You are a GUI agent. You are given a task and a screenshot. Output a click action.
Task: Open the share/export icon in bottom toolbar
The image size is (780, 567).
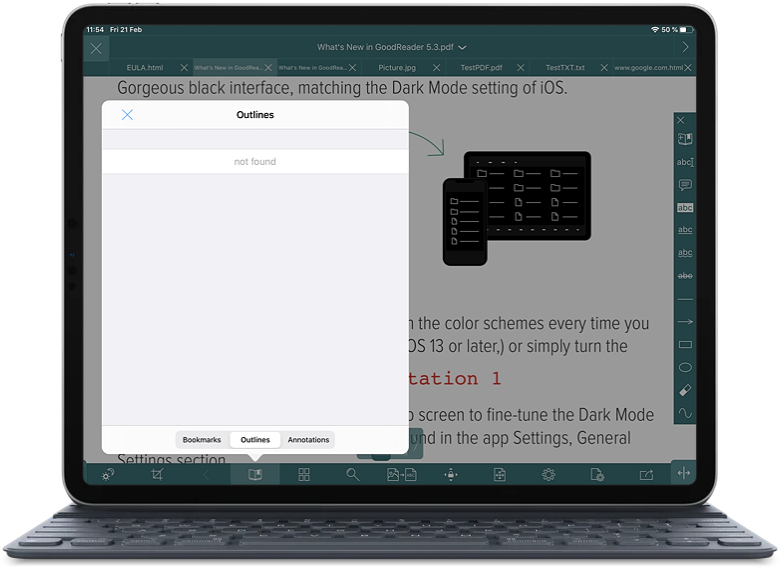click(x=646, y=475)
